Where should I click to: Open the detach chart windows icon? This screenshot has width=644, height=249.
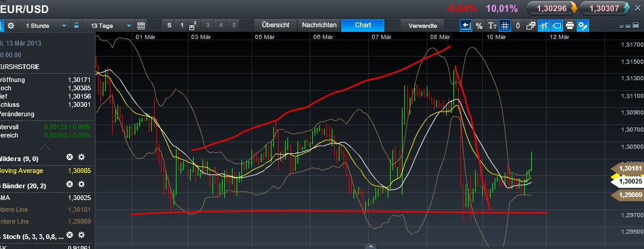(x=531, y=26)
